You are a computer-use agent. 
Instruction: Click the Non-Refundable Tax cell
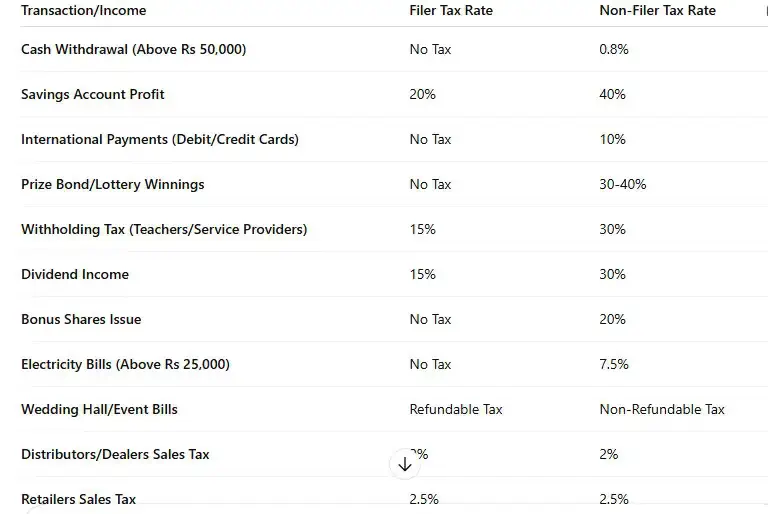tap(662, 409)
